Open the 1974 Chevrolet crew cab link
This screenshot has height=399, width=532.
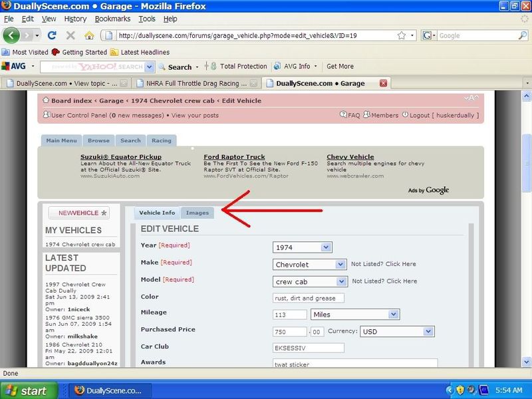point(80,245)
